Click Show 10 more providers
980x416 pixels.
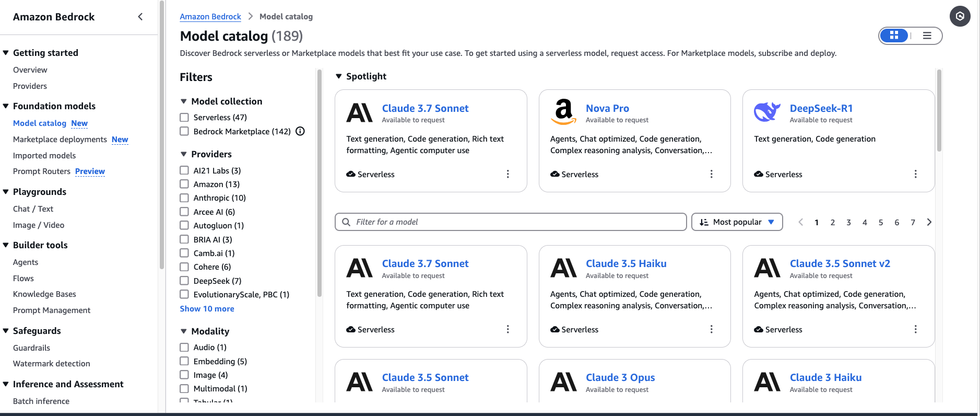[207, 309]
